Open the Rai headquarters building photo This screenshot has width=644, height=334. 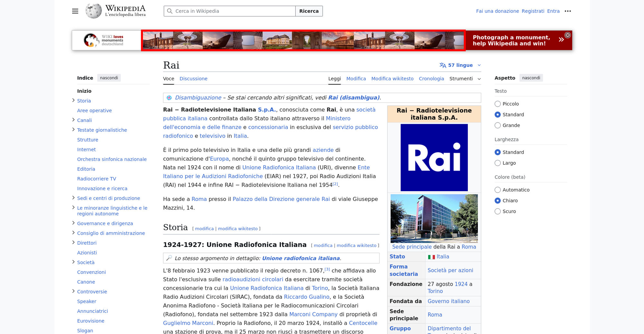coord(434,218)
